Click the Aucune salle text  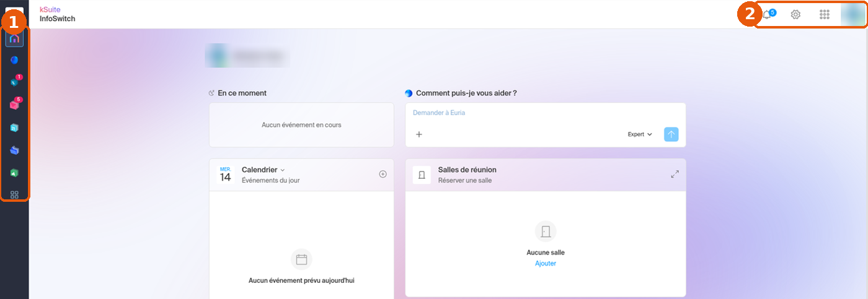coord(546,253)
